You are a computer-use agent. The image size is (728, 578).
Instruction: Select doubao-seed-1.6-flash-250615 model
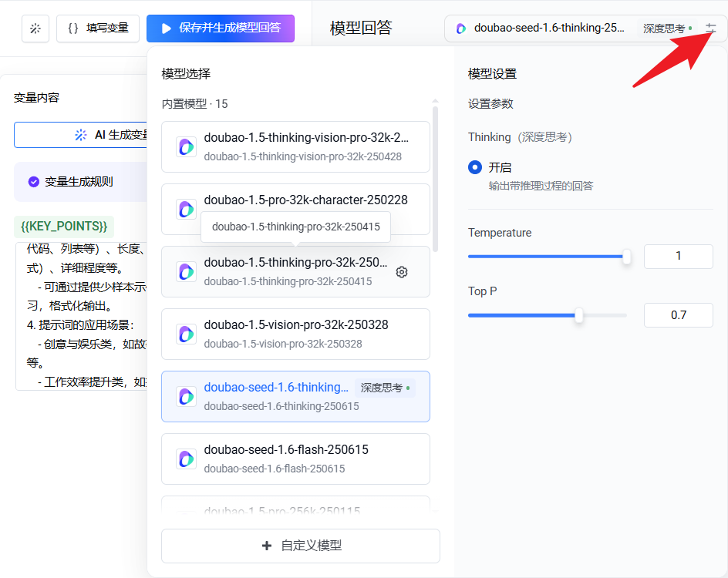(x=296, y=459)
